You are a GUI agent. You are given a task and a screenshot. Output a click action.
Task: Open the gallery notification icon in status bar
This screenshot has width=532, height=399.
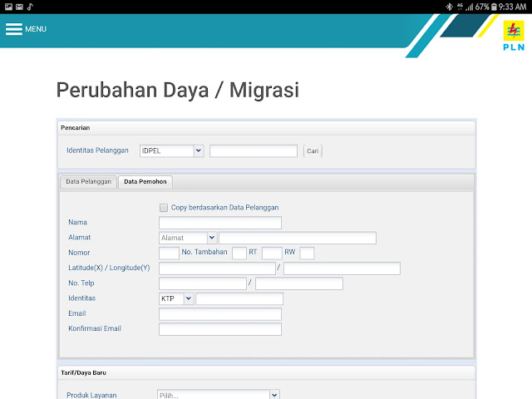(8, 7)
